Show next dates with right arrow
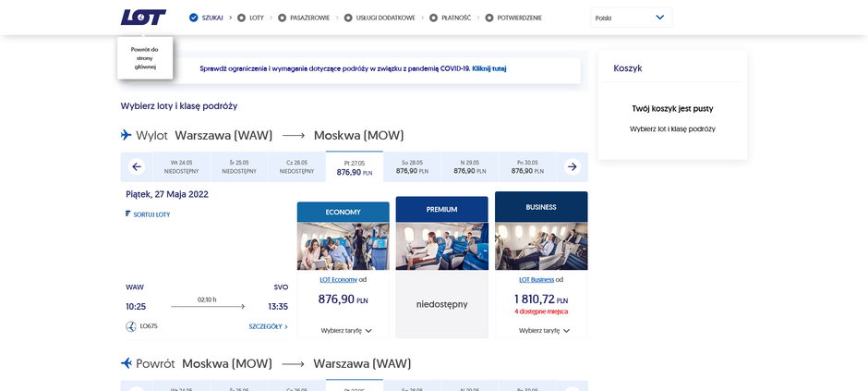The width and height of the screenshot is (868, 391). tap(572, 167)
